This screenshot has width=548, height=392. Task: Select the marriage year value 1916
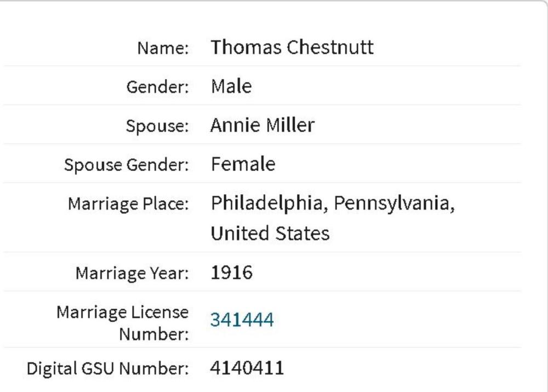(x=231, y=272)
